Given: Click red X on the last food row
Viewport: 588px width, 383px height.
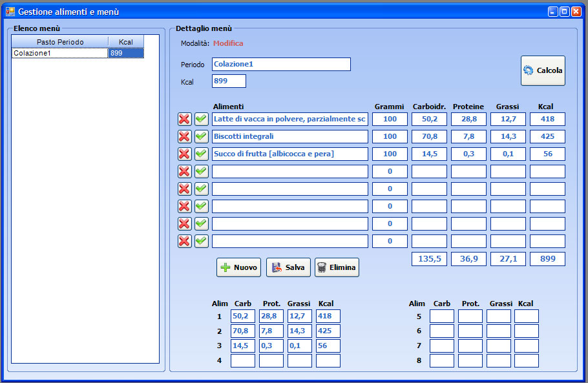Looking at the screenshot, I should pyautogui.click(x=184, y=241).
